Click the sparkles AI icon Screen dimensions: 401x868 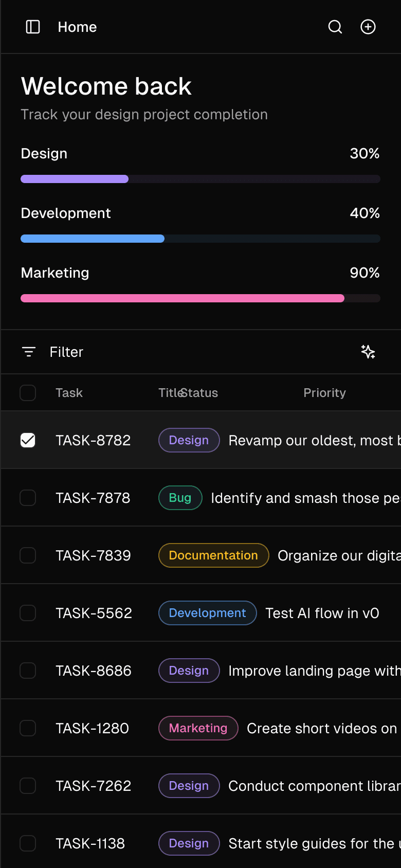click(368, 352)
